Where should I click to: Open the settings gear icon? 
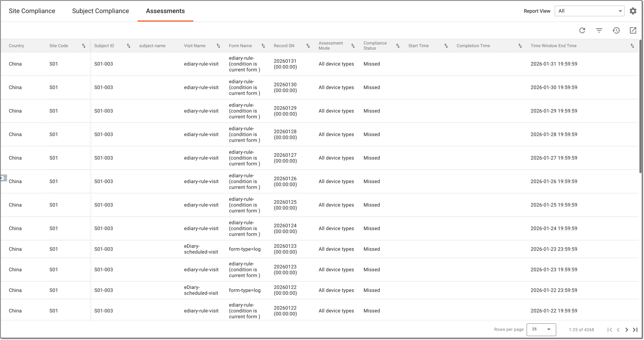coord(633,11)
